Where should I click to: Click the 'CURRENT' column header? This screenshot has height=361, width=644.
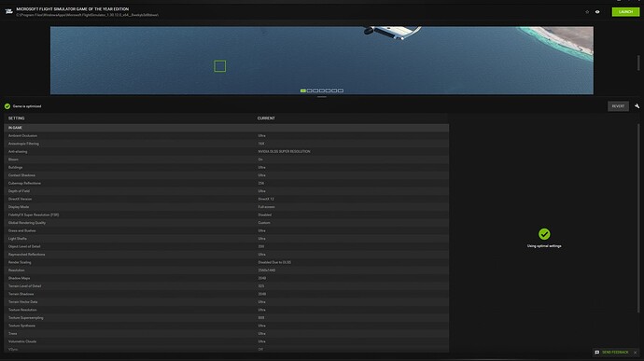266,118
